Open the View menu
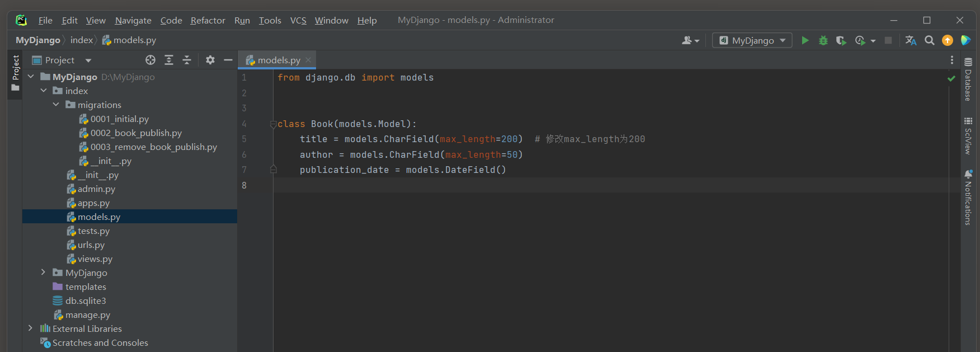 click(96, 20)
